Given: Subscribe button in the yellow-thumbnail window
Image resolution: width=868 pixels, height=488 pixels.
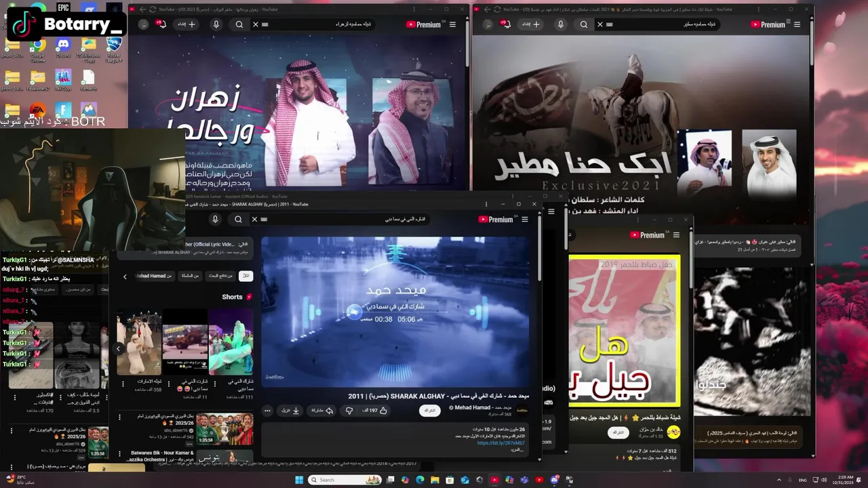Looking at the screenshot, I should click(618, 432).
